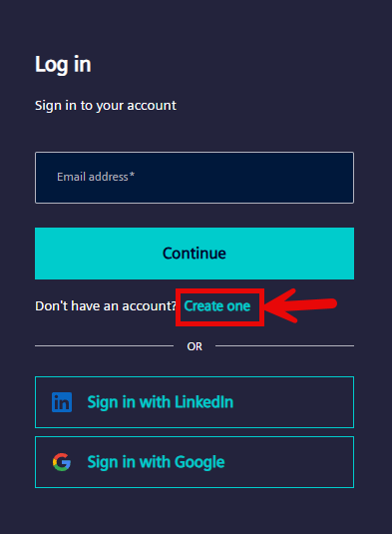Click the LinkedIn logo icon
Image resolution: width=392 pixels, height=534 pixels.
coord(62,402)
